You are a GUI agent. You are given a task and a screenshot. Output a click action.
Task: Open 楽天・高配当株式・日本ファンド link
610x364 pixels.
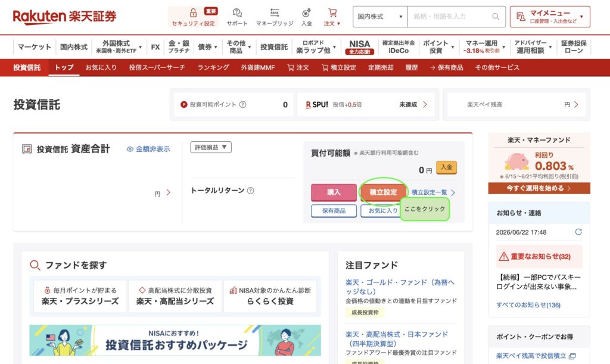pos(397,339)
